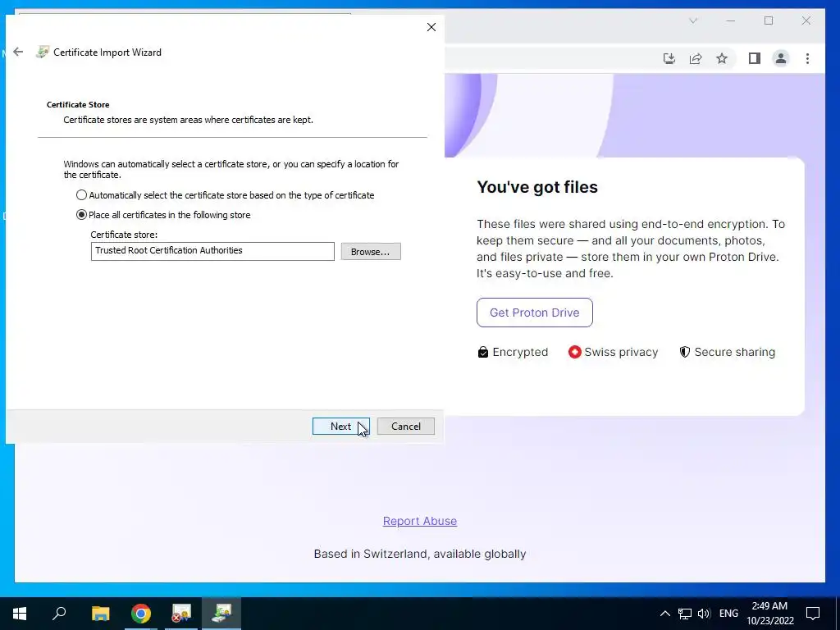Open network status tray icon

tap(685, 614)
